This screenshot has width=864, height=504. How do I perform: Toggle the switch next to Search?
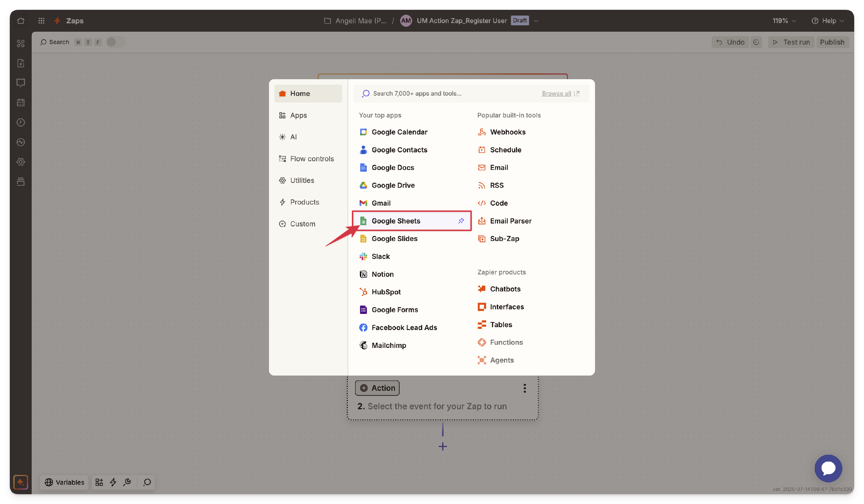pyautogui.click(x=116, y=42)
